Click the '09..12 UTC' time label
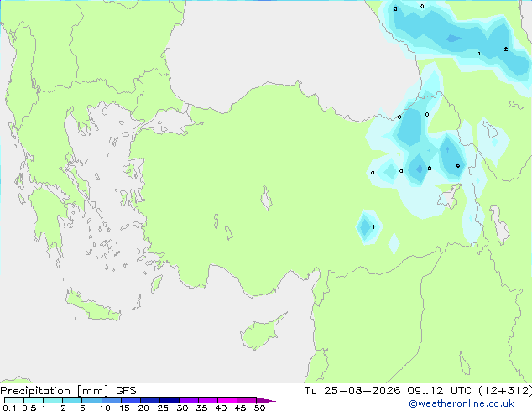Screen dimensions: 532x411 point(439,391)
